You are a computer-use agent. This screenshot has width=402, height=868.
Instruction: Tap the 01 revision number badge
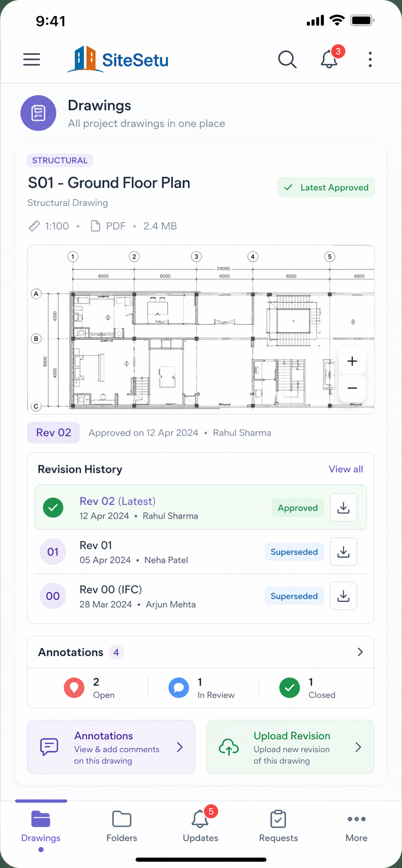pos(53,552)
